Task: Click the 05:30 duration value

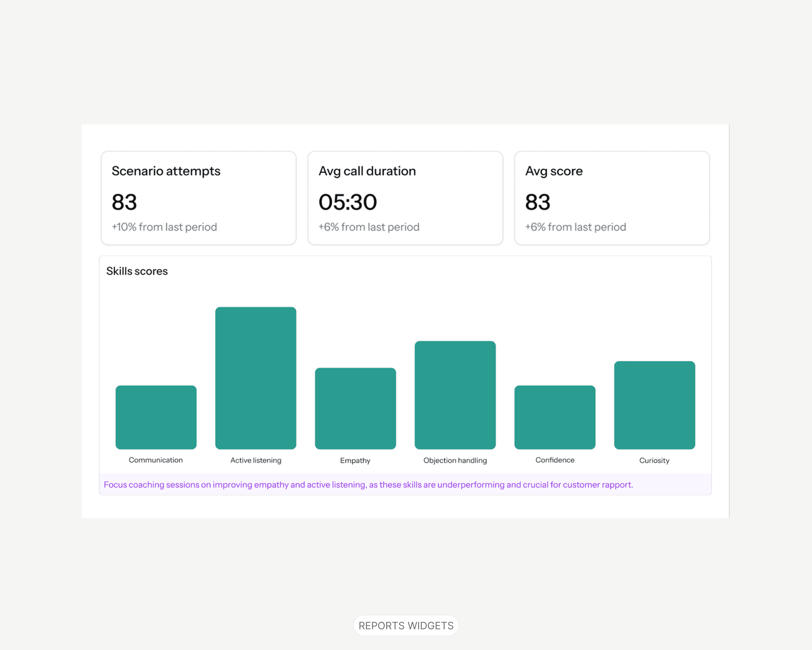Action: tap(348, 202)
